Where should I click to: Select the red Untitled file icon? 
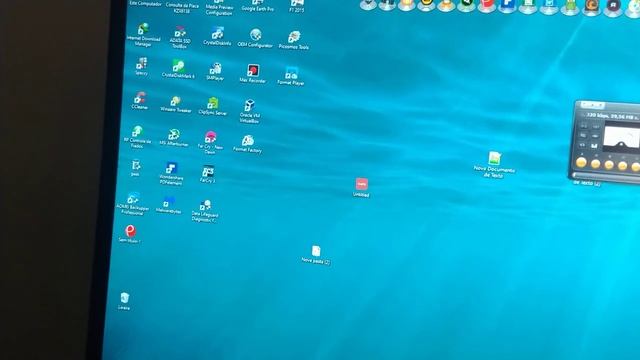[x=361, y=184]
